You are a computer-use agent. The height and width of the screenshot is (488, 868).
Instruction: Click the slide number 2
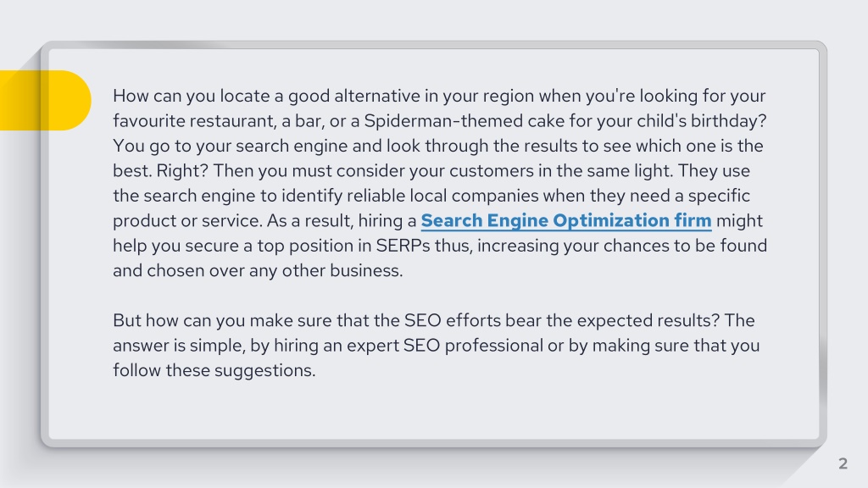point(843,463)
